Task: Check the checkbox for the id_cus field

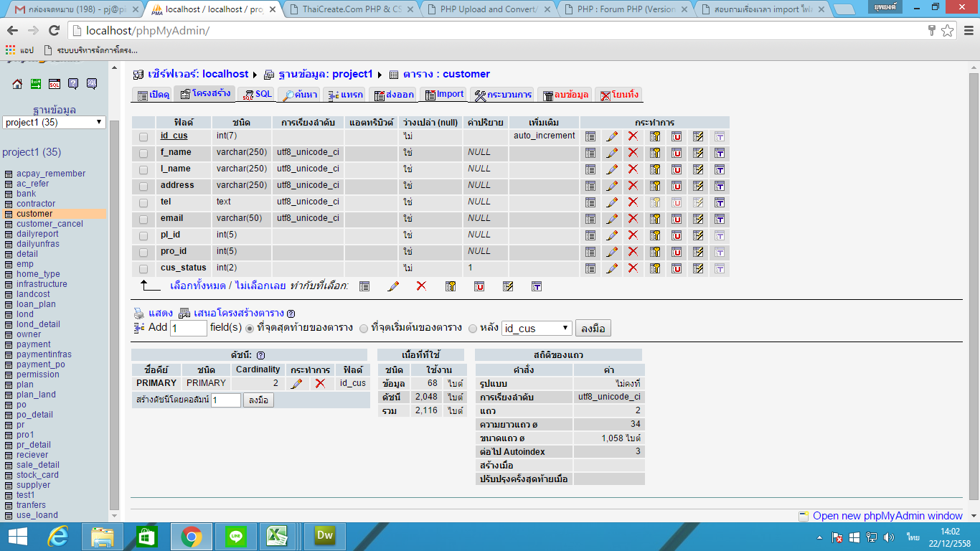Action: (143, 136)
